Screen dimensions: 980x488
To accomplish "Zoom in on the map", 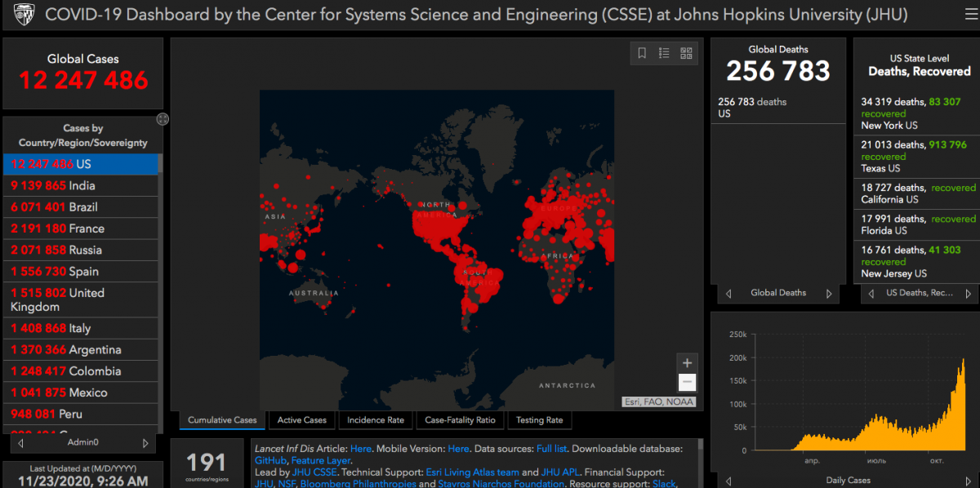I will pyautogui.click(x=688, y=363).
